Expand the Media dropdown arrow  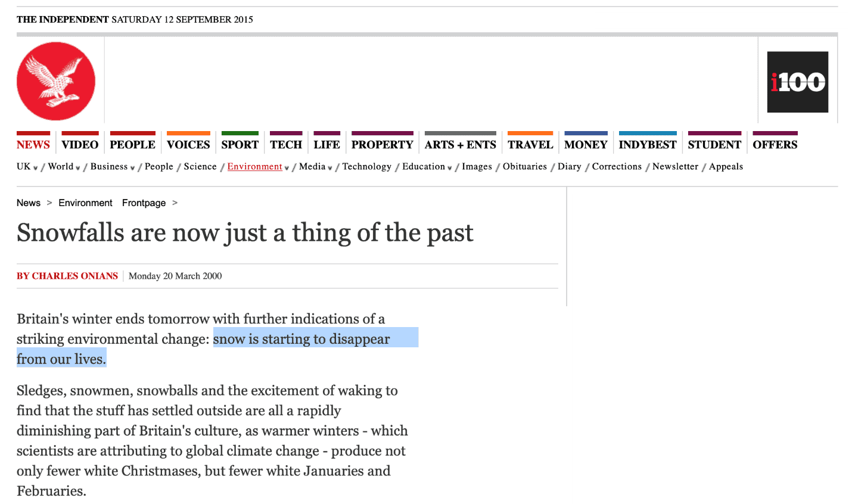pos(330,168)
